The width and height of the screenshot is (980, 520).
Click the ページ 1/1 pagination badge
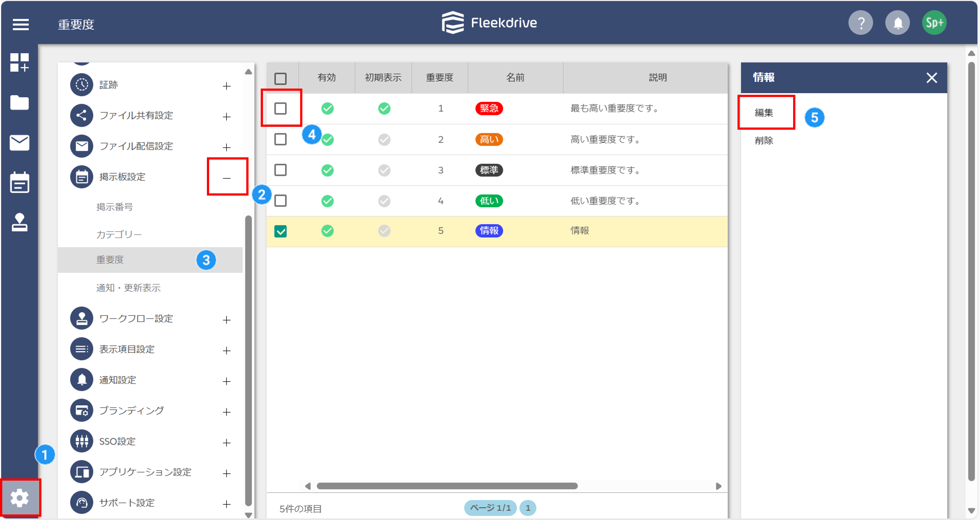point(490,508)
